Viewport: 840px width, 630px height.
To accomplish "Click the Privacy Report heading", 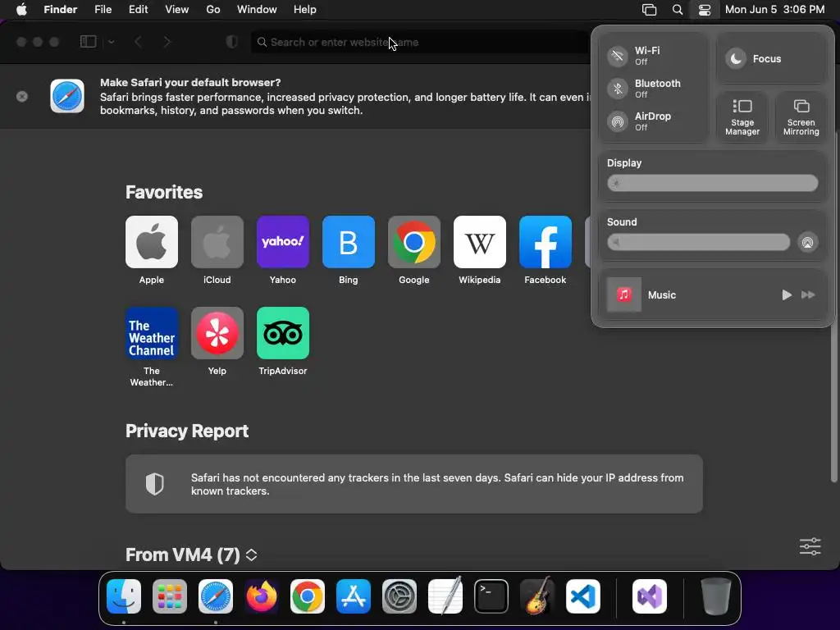I will (187, 431).
